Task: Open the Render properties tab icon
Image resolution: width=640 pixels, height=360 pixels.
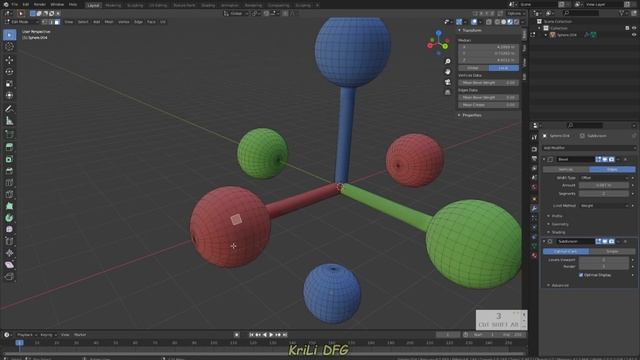Action: pyautogui.click(x=534, y=149)
